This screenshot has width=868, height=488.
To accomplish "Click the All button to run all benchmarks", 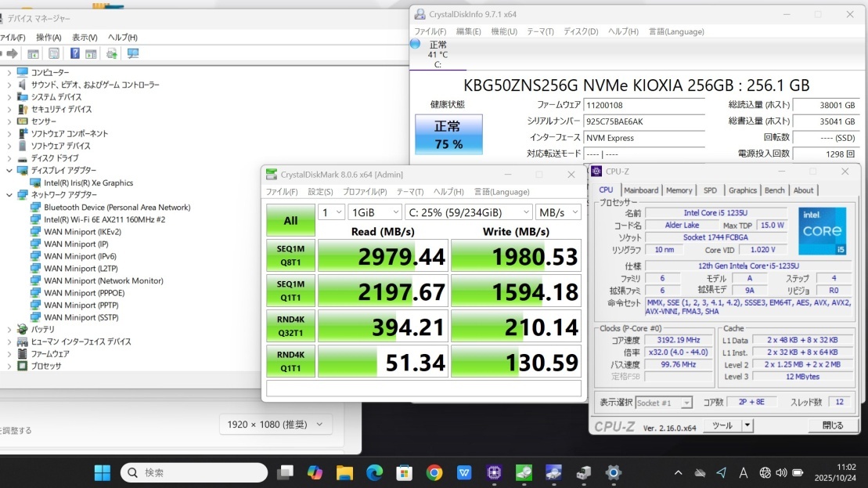I will [x=290, y=220].
